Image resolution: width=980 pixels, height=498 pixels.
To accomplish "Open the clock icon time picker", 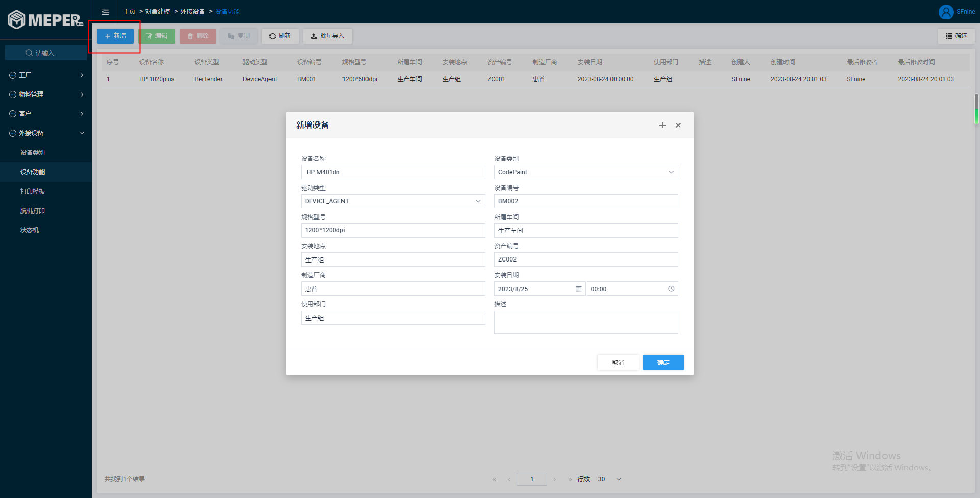I will coord(671,289).
